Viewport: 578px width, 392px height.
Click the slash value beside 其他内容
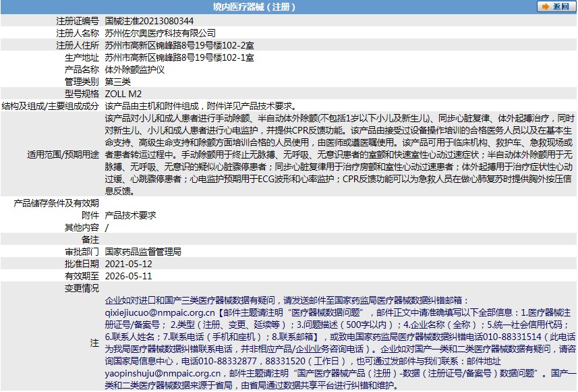107,228
